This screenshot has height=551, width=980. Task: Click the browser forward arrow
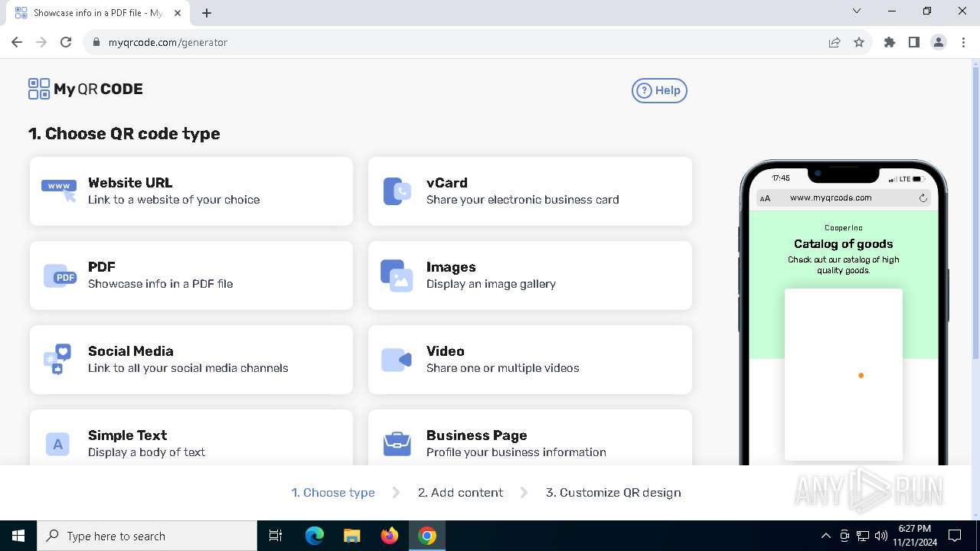click(41, 42)
